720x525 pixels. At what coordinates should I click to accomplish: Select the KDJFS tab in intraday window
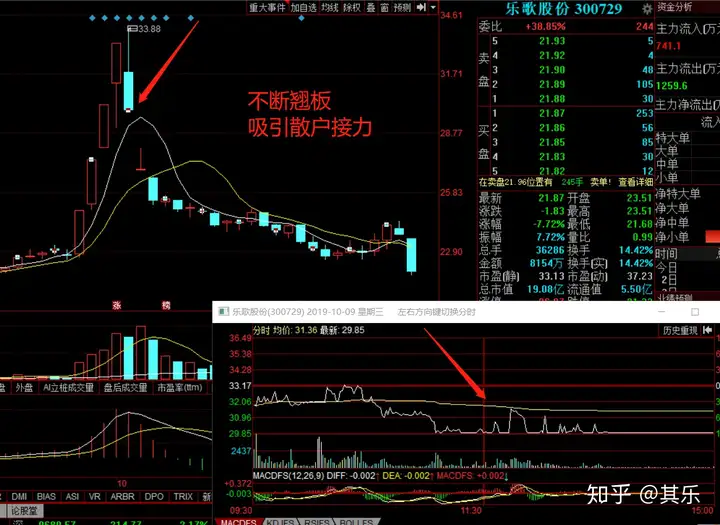pos(281,522)
